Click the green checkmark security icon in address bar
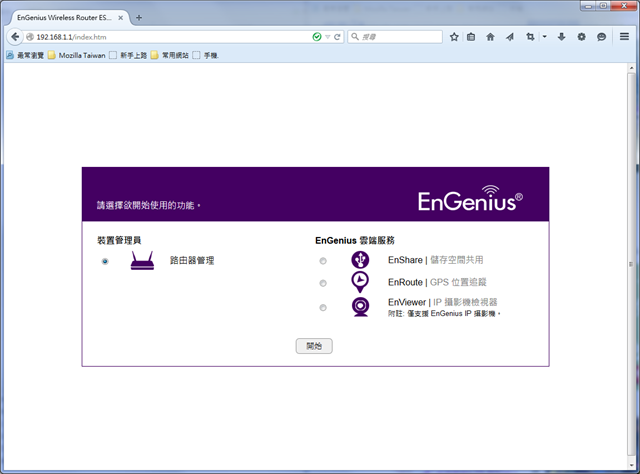Screen dimensions: 640x474 [317, 37]
